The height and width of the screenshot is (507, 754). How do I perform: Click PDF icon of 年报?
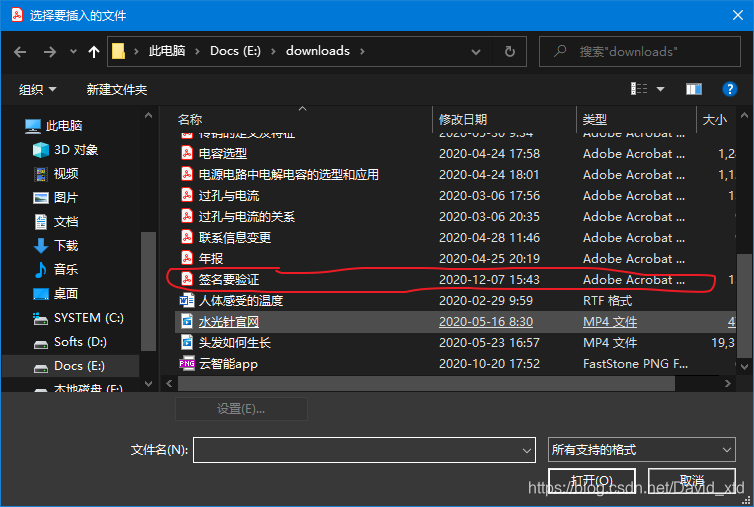tap(187, 258)
